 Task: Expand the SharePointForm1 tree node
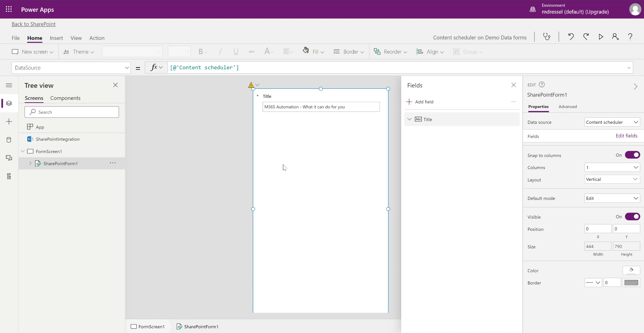click(x=30, y=163)
